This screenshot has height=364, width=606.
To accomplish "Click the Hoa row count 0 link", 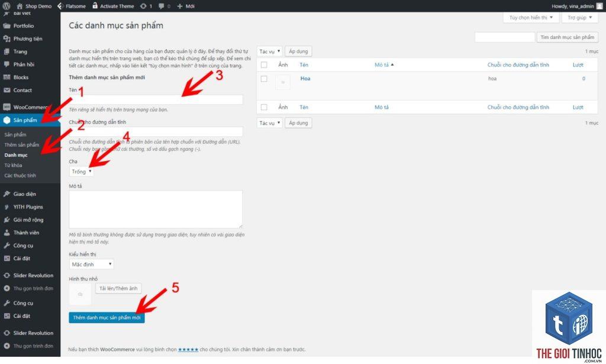I will click(584, 79).
